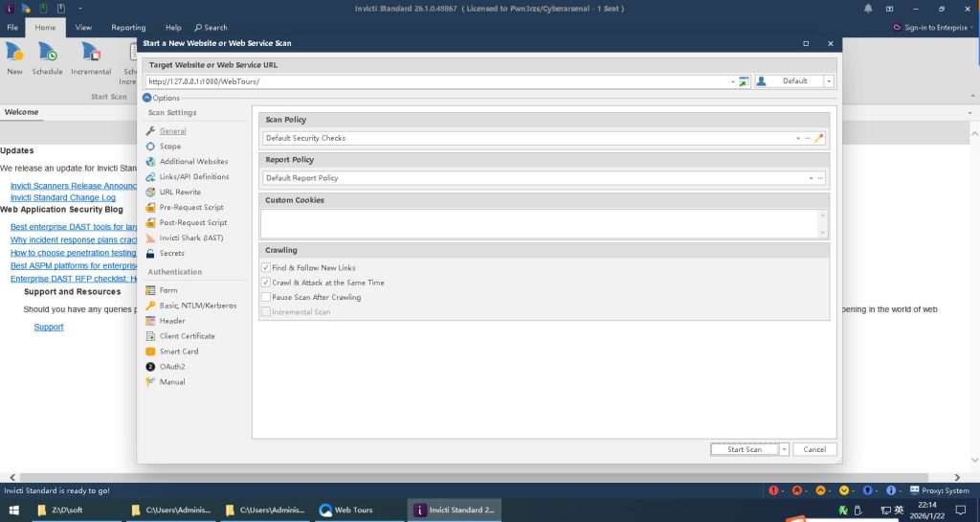
Task: Click the scan policy wand icon
Action: [x=819, y=138]
